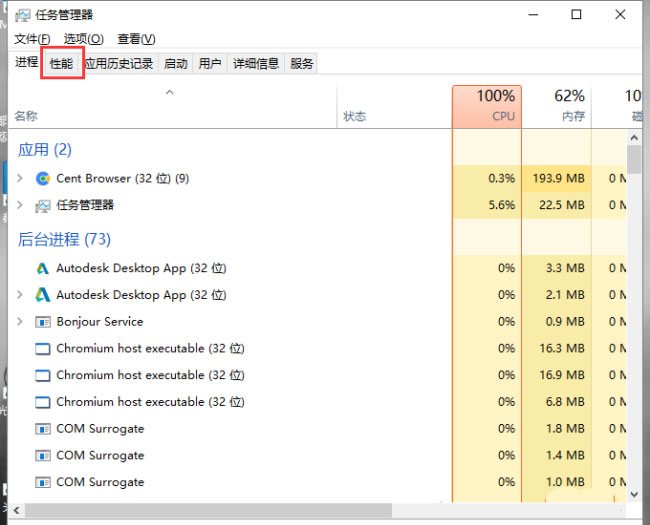Expand the Cent Browser process group
The height and width of the screenshot is (525, 650).
click(20, 179)
